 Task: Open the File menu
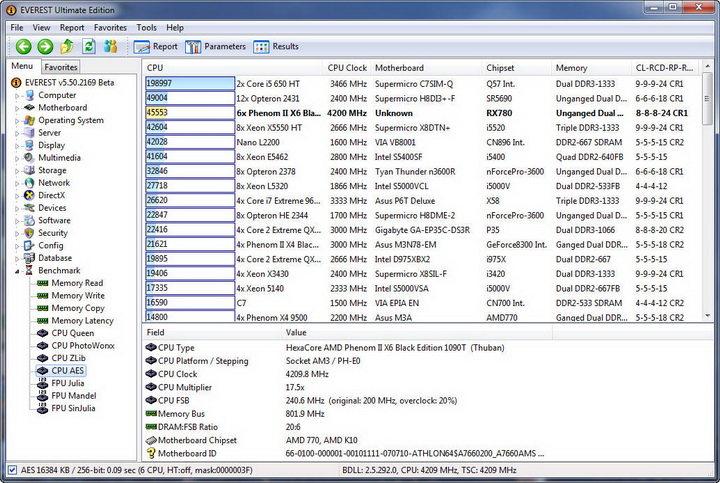click(x=17, y=28)
